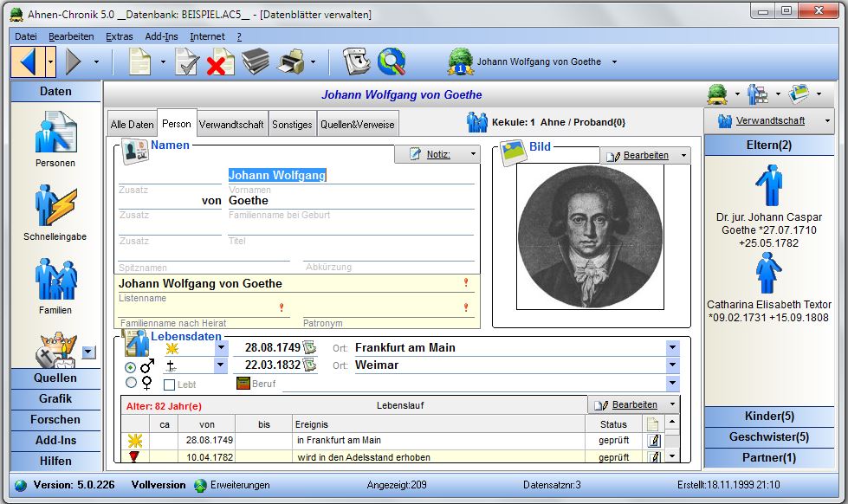Select the female gender radio button

coord(130,383)
